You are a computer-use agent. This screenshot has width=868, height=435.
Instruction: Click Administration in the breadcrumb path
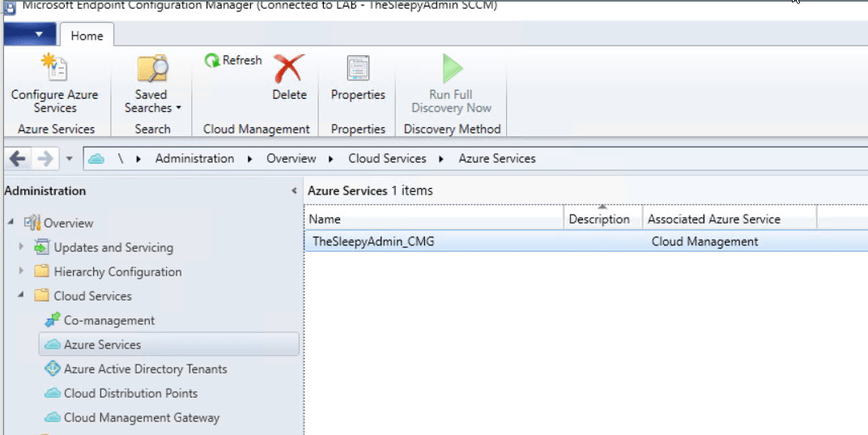(x=194, y=159)
